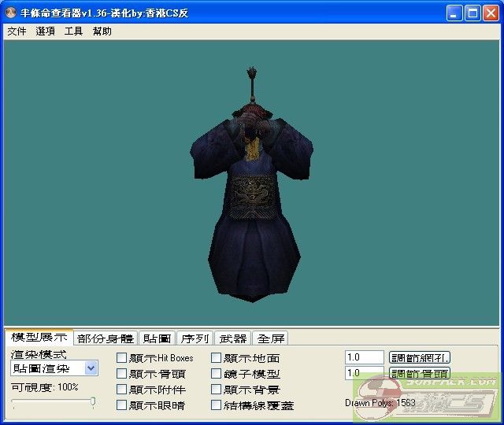The height and width of the screenshot is (425, 504).
Task: Click the 可視度 opacity slider
Action: pyautogui.click(x=53, y=402)
